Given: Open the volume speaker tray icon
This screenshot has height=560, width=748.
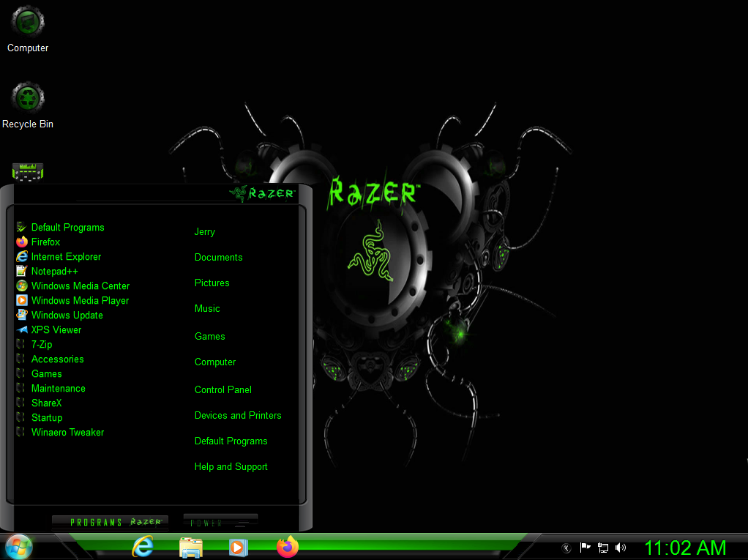Looking at the screenshot, I should (x=621, y=548).
